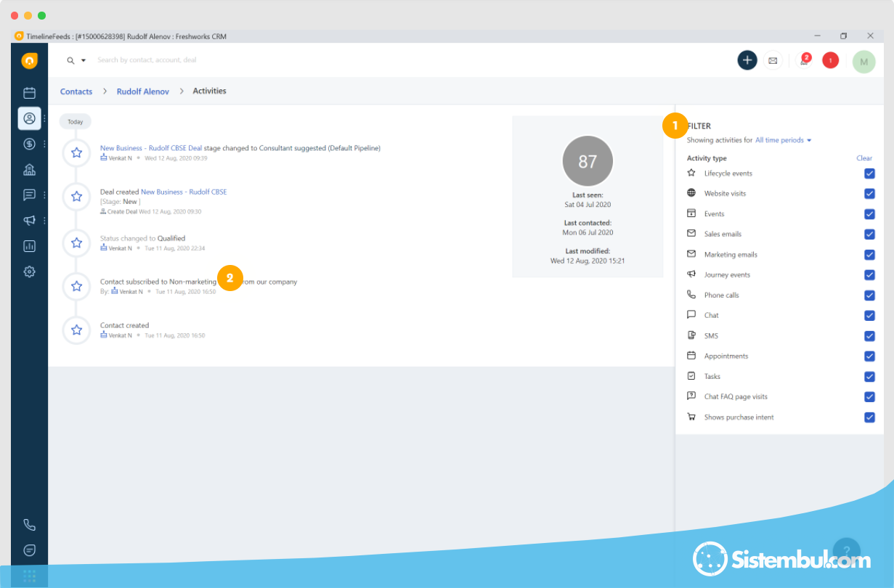This screenshot has width=894, height=588.
Task: Click the star icon beside Contact created
Action: click(x=76, y=330)
